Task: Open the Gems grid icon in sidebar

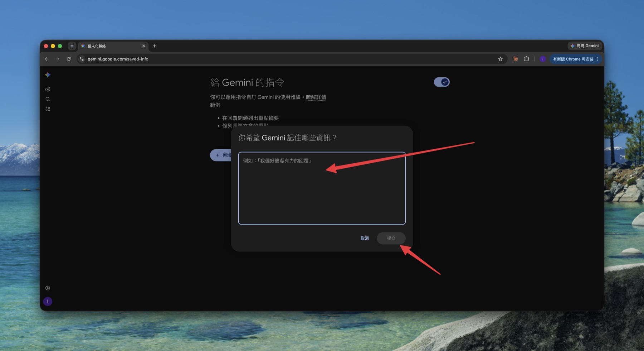Action: [x=48, y=109]
